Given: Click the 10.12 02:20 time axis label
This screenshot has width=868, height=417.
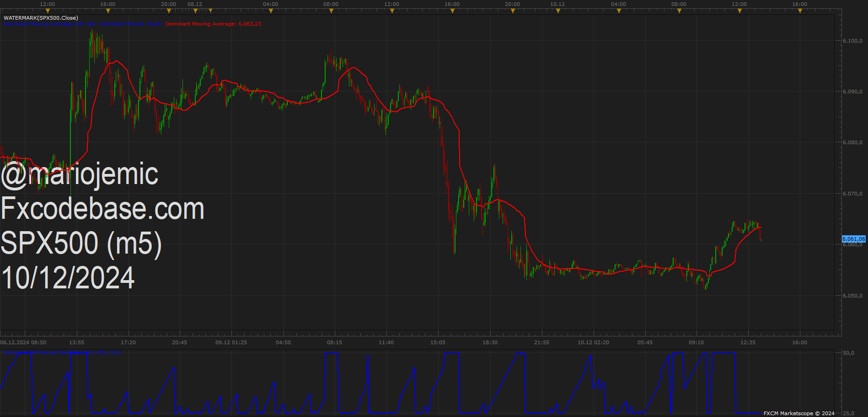Looking at the screenshot, I should coord(594,342).
